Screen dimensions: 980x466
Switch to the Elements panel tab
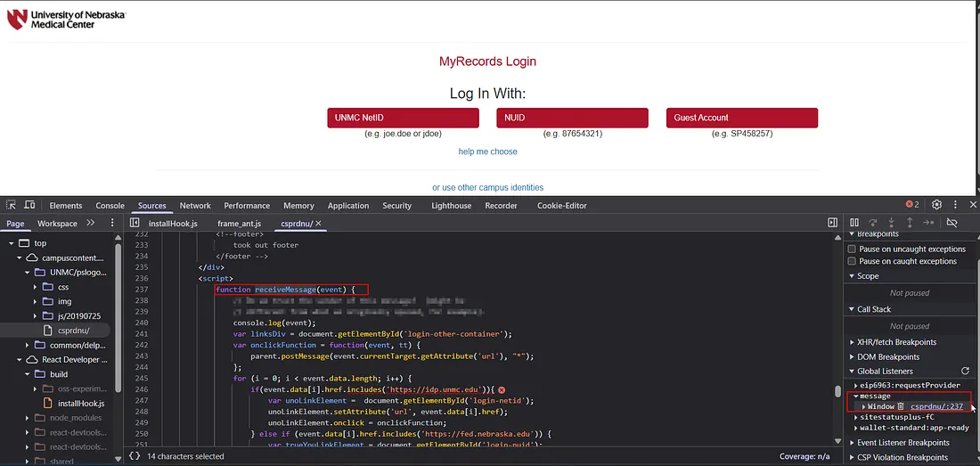pos(66,206)
